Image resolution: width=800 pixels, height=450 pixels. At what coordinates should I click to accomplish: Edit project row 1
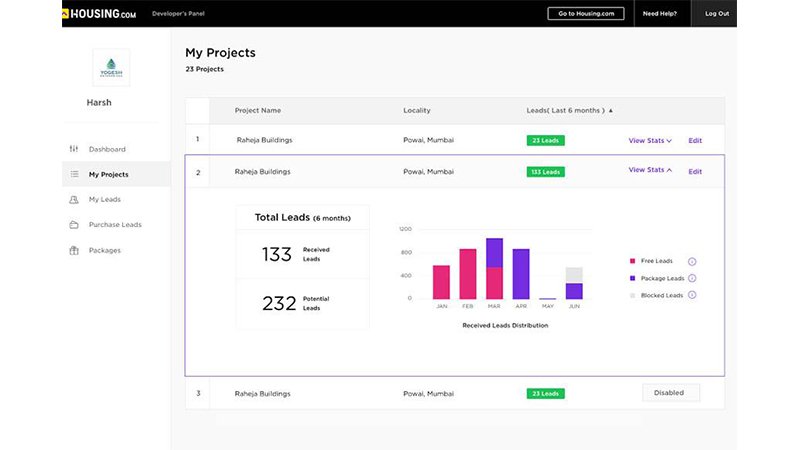[695, 140]
